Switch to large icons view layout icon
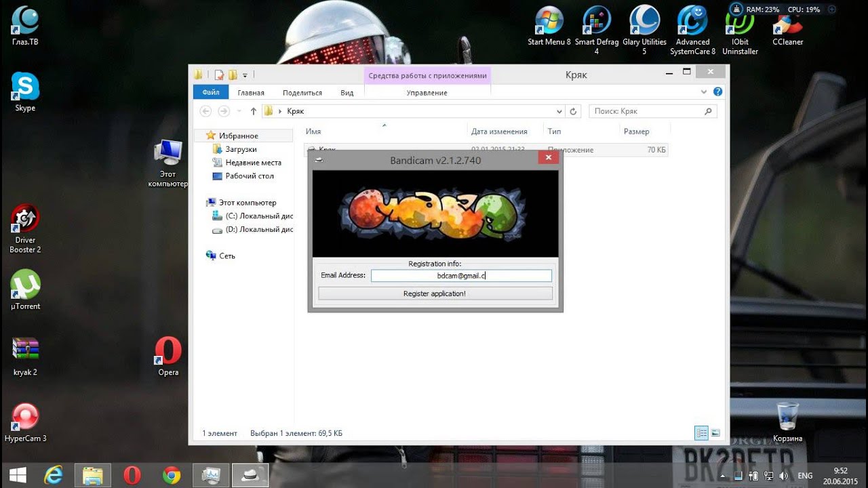 (715, 432)
